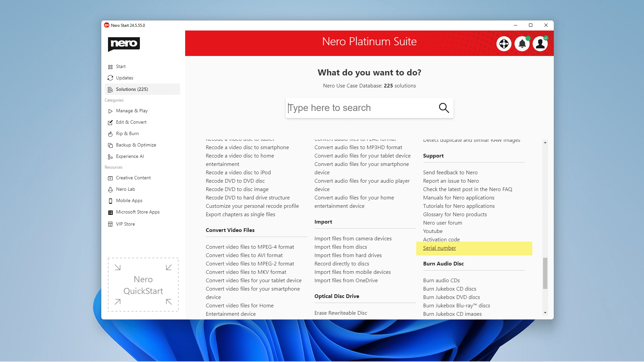Open Experience AI category
Viewport: 644px width, 362px height.
pyautogui.click(x=142, y=156)
